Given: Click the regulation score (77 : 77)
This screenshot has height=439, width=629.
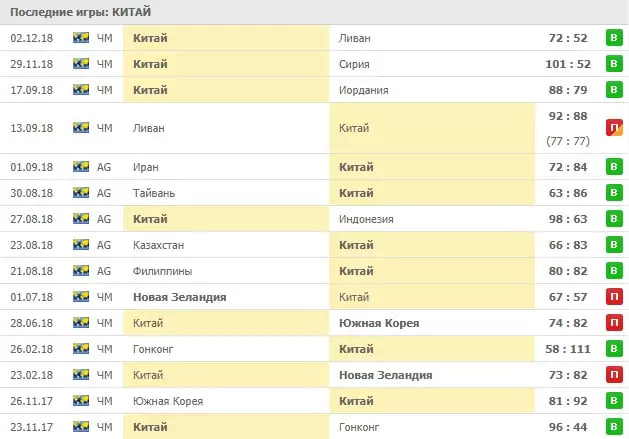Looking at the screenshot, I should coord(568,141).
